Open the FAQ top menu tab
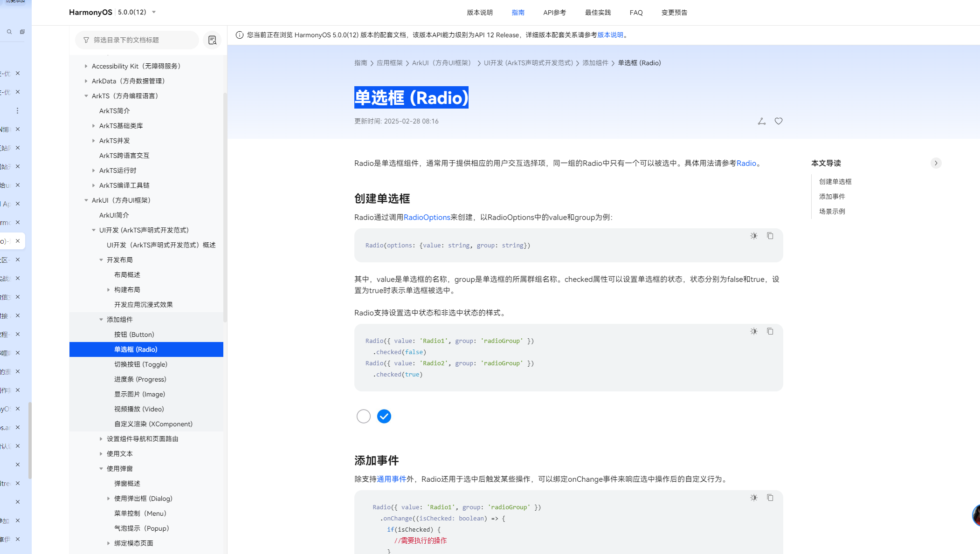This screenshot has width=980, height=554. coord(636,13)
